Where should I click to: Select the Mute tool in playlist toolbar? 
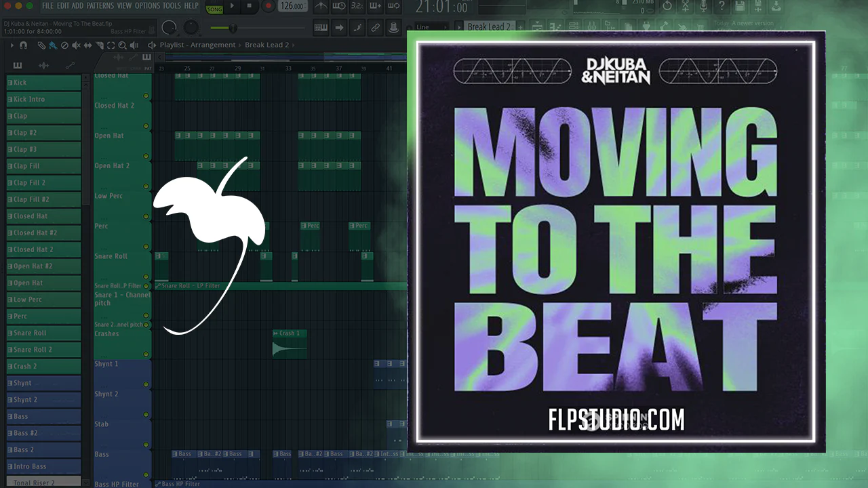tap(76, 45)
